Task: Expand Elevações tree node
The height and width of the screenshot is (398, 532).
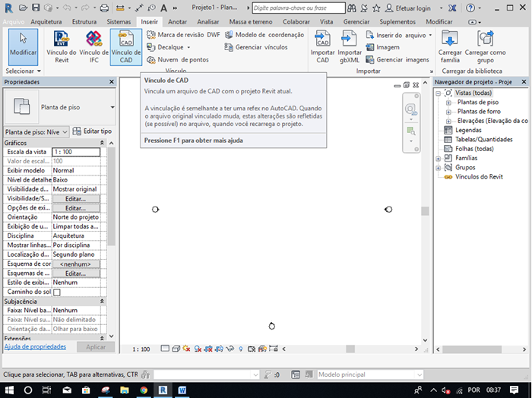Action: (448, 121)
